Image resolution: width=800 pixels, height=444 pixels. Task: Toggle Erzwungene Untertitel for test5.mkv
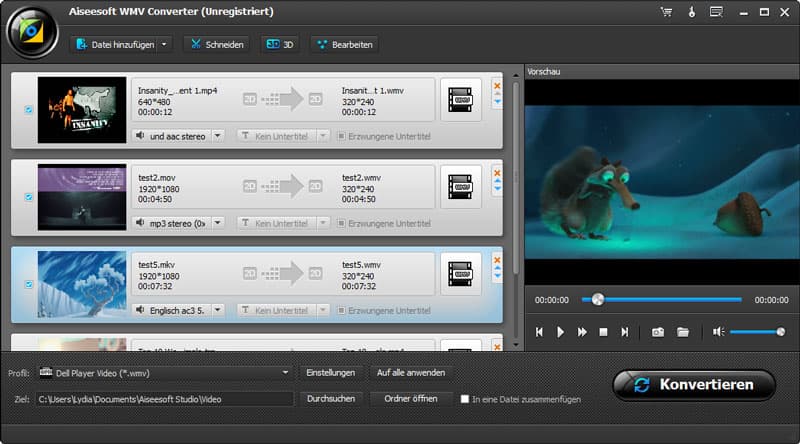point(341,310)
